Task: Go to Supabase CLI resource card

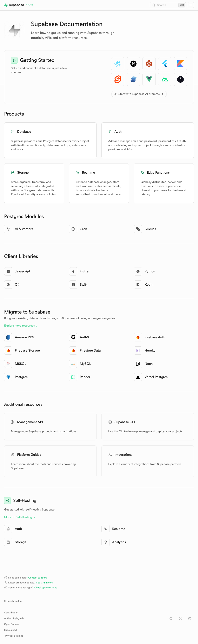Action: pos(147,426)
